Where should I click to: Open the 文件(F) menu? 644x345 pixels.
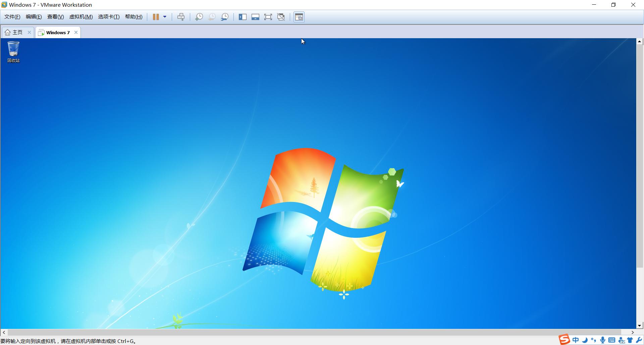pos(12,17)
